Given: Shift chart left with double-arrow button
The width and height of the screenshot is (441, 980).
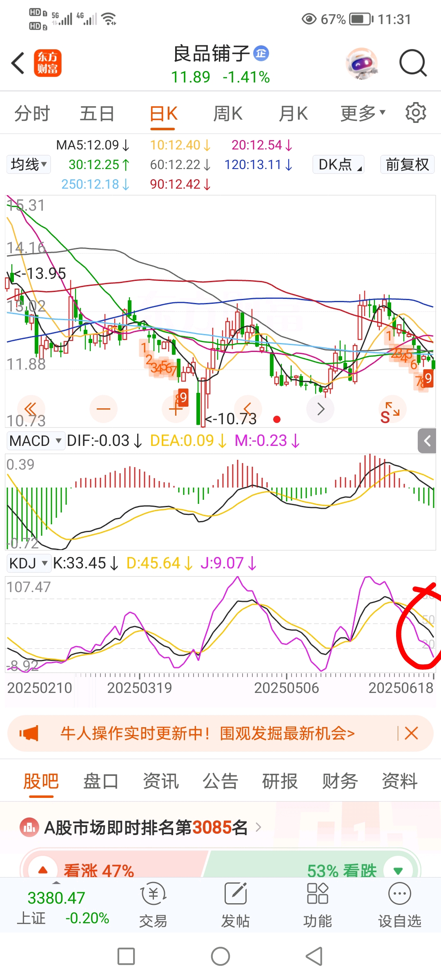Looking at the screenshot, I should 31,409.
